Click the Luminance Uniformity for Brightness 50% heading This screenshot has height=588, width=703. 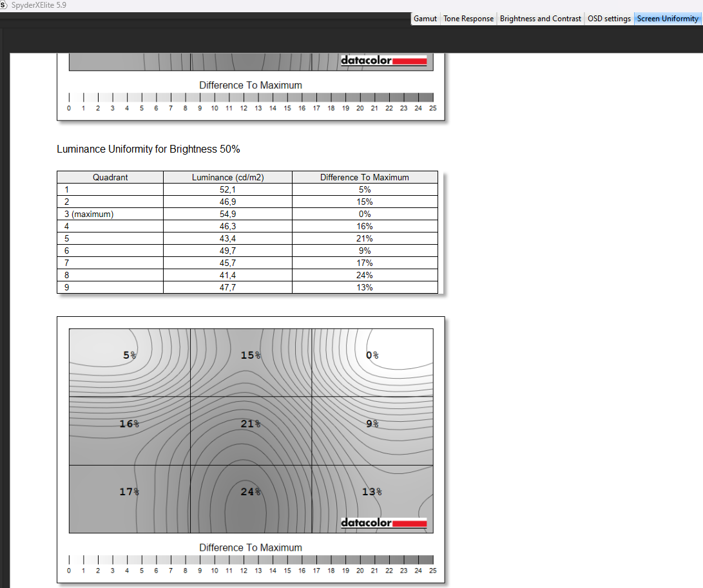[x=148, y=149]
